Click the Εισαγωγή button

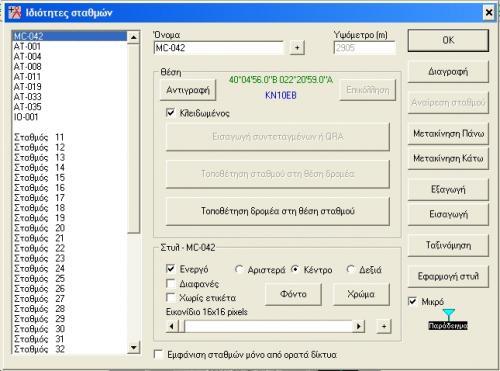pyautogui.click(x=448, y=214)
